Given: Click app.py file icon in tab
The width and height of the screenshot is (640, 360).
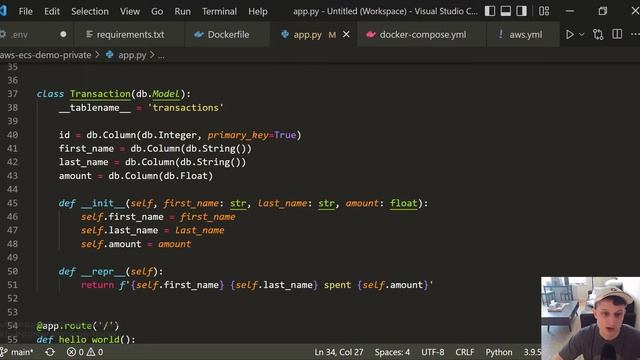Looking at the screenshot, I should 285,35.
